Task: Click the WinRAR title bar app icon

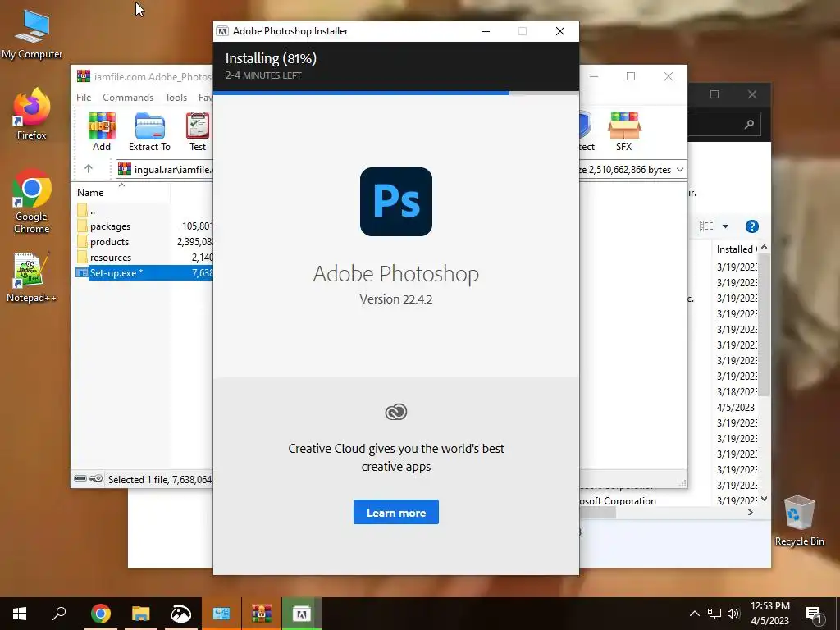Action: [x=84, y=76]
